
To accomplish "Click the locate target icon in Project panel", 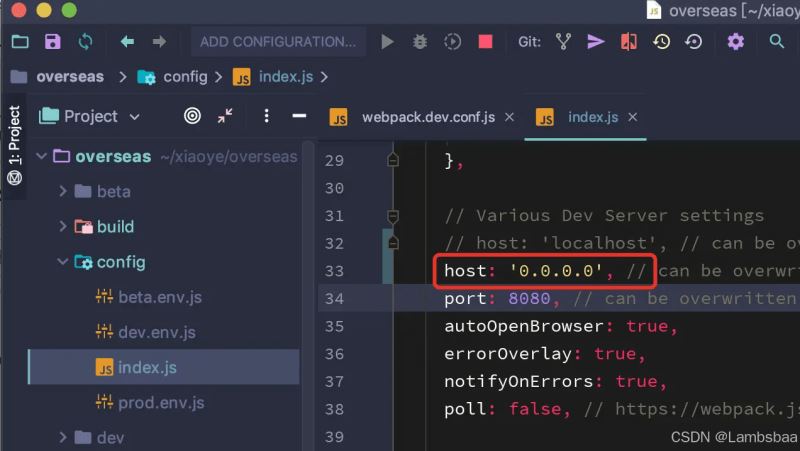I will (x=192, y=116).
